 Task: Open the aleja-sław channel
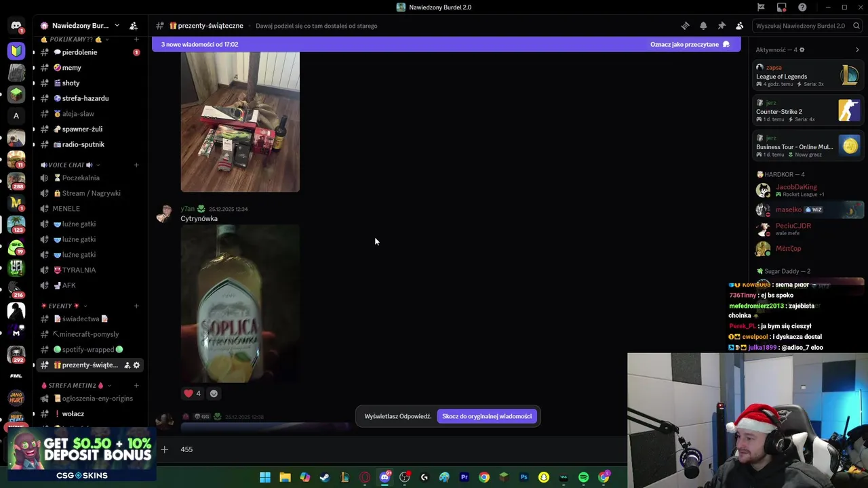pos(90,114)
